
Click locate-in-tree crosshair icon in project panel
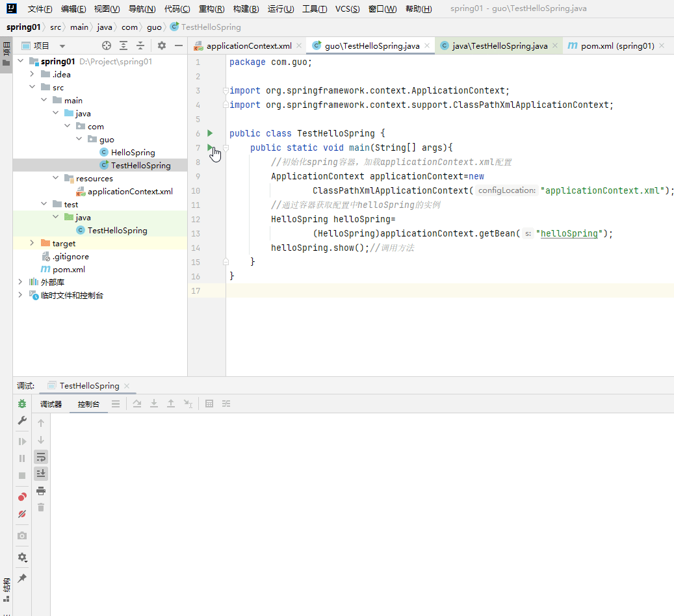click(107, 45)
